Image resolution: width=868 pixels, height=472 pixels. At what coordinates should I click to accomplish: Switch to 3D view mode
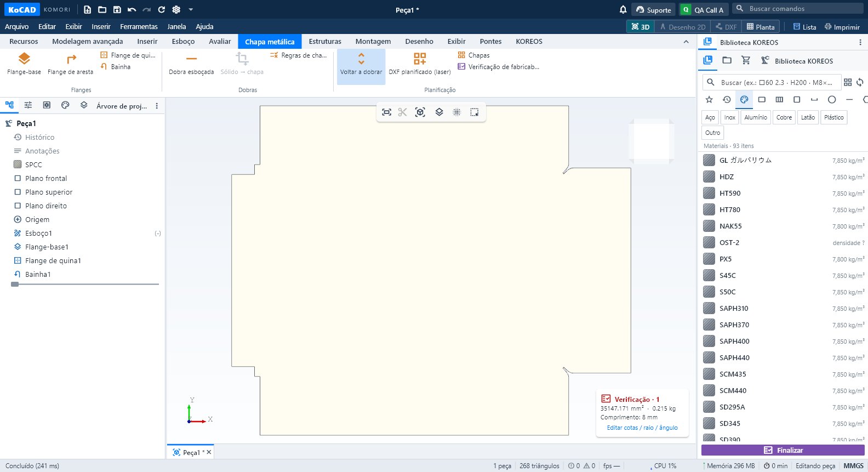641,26
